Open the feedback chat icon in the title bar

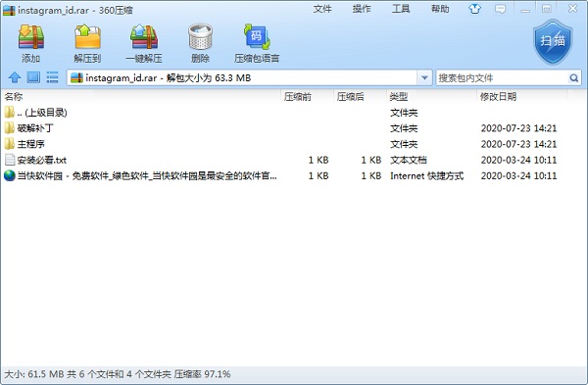coord(500,9)
